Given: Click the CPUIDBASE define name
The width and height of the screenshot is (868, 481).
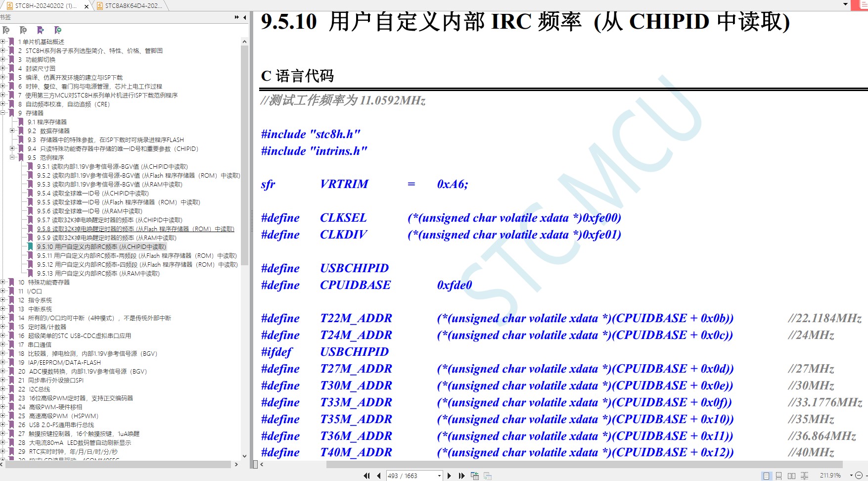Looking at the screenshot, I should coord(355,285).
